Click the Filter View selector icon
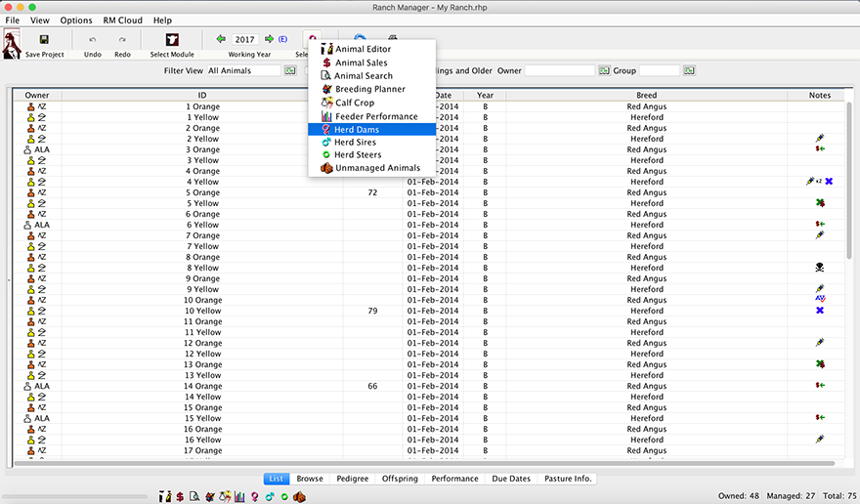Viewport: 860px width, 504px height. point(290,71)
